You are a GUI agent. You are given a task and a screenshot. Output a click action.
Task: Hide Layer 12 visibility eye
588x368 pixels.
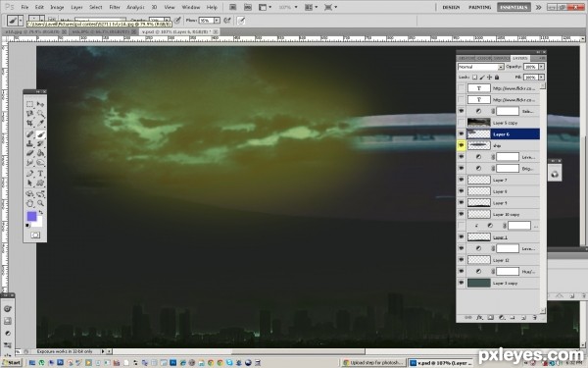tap(462, 260)
